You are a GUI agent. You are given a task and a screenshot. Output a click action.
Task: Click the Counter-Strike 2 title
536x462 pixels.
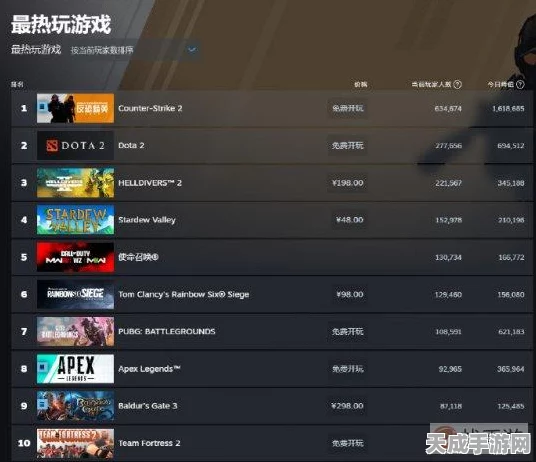pyautogui.click(x=150, y=108)
